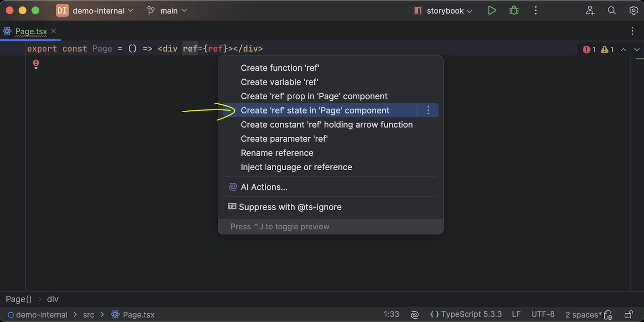Open the Code With Me user icon
Image resolution: width=644 pixels, height=322 pixels.
coord(590,10)
